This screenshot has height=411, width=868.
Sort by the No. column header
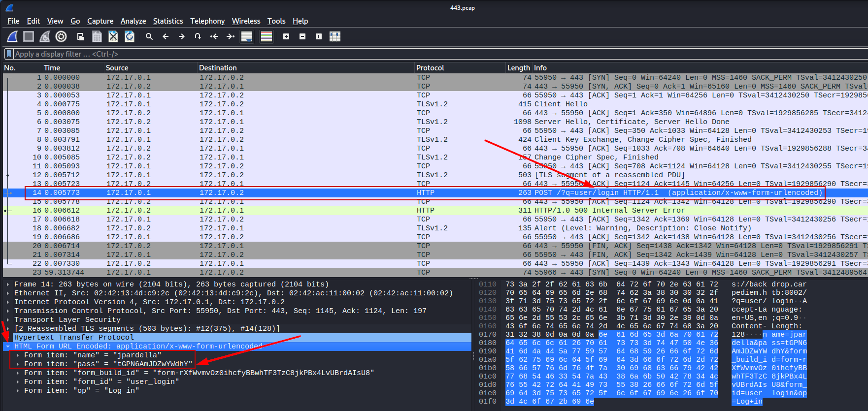pyautogui.click(x=22, y=68)
